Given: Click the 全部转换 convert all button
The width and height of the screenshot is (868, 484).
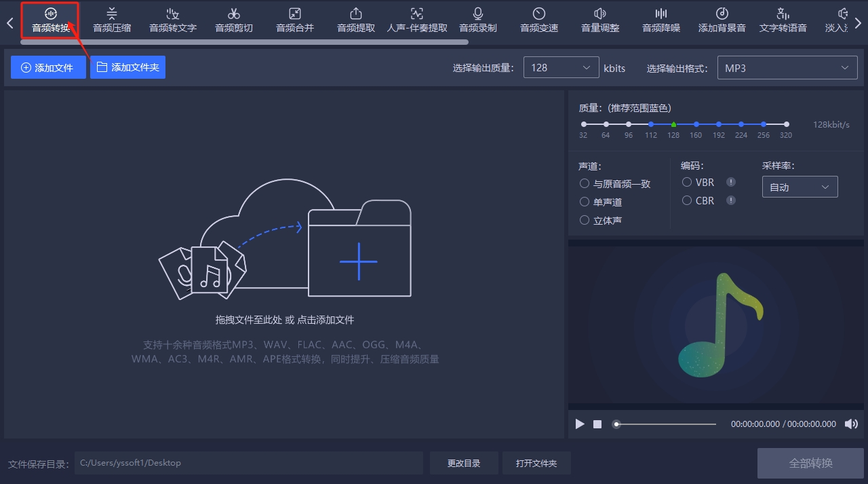Looking at the screenshot, I should [x=810, y=463].
